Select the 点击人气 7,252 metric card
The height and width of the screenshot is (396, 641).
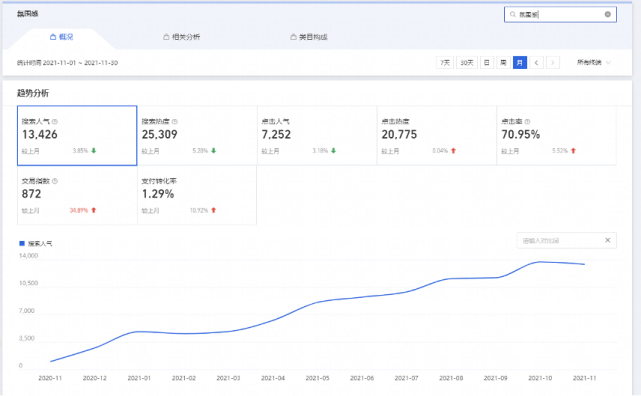(x=317, y=136)
